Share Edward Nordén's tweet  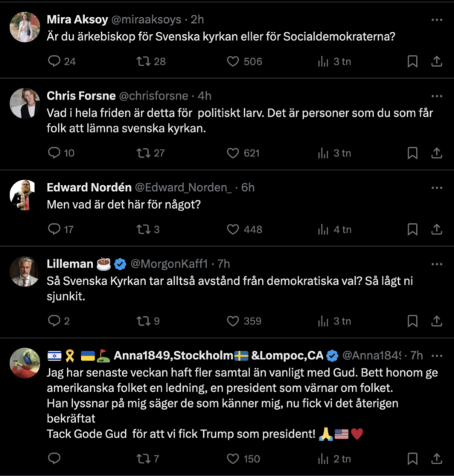click(x=436, y=229)
